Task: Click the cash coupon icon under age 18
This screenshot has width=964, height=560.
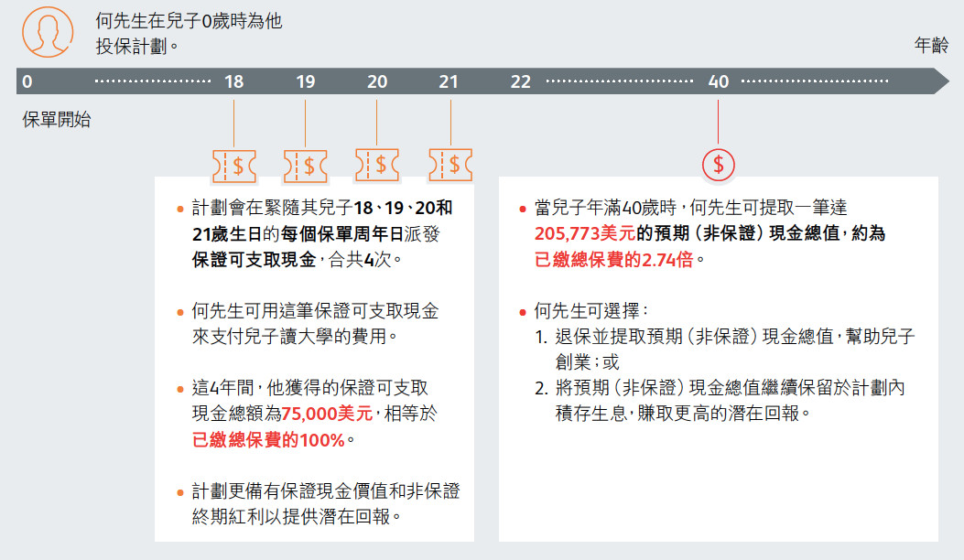Action: click(x=234, y=166)
